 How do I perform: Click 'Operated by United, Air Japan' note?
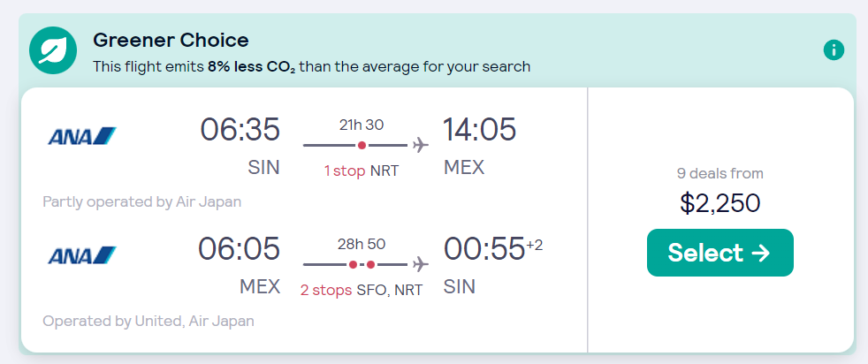click(148, 321)
